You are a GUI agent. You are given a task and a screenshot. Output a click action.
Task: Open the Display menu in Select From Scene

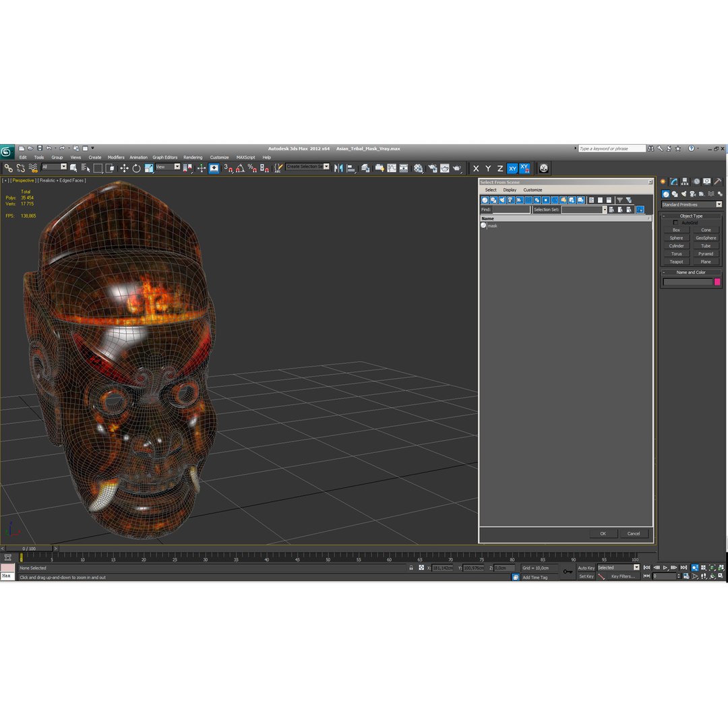coord(510,190)
